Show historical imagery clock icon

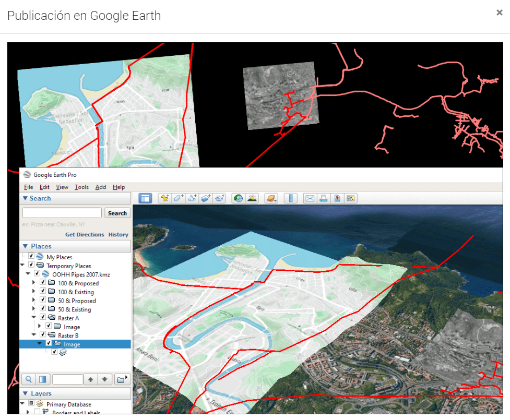[238, 198]
